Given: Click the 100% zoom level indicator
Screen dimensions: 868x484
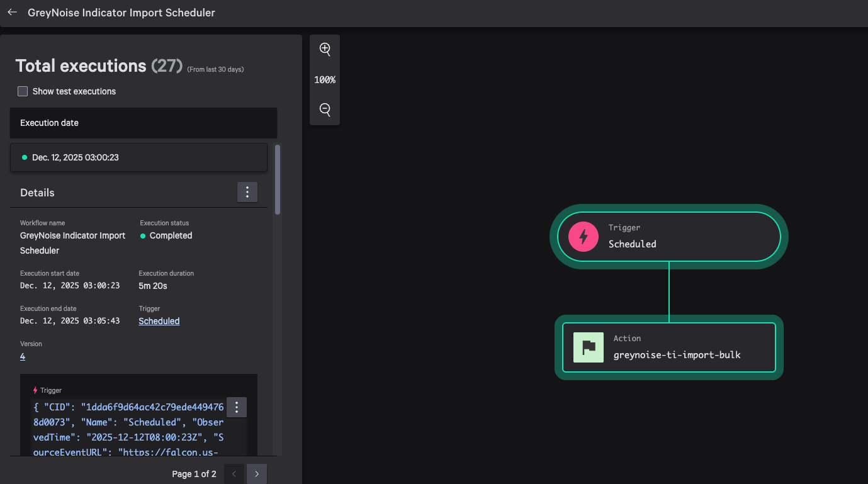Looking at the screenshot, I should tap(325, 80).
